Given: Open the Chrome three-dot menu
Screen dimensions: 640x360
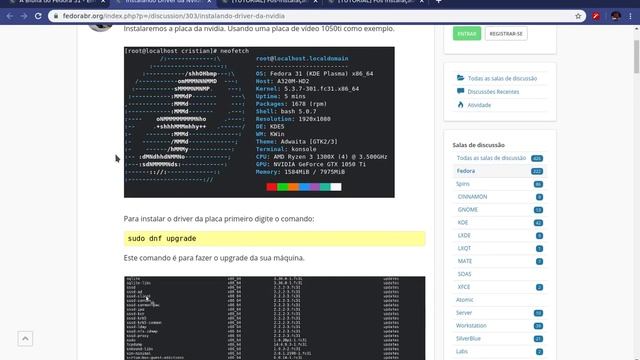Looking at the screenshot, I should pyautogui.click(x=631, y=16).
